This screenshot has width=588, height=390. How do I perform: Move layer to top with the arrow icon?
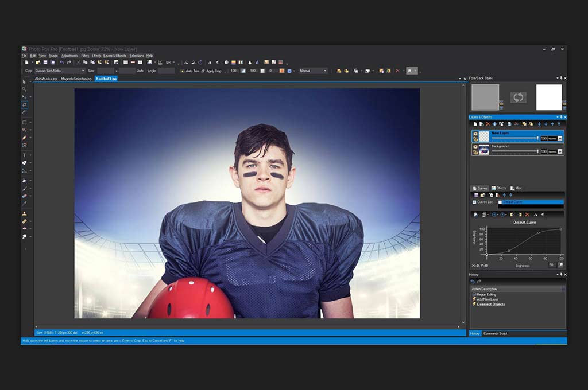[559, 124]
